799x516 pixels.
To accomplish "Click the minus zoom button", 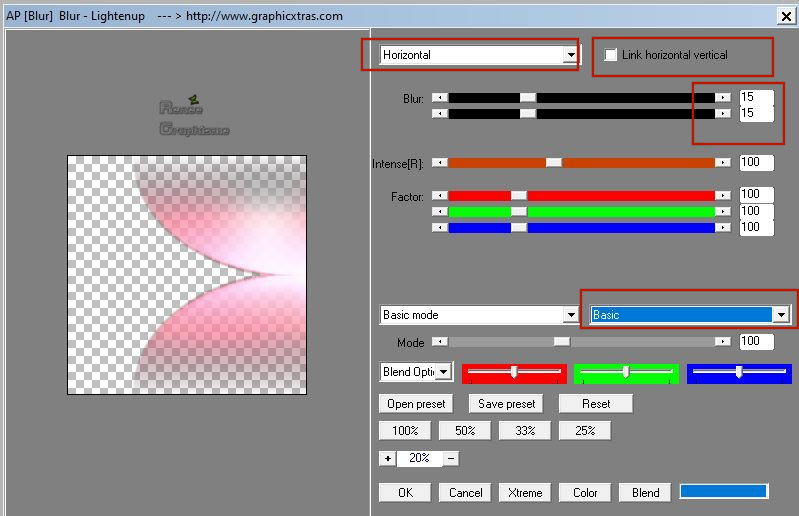I will [x=450, y=458].
